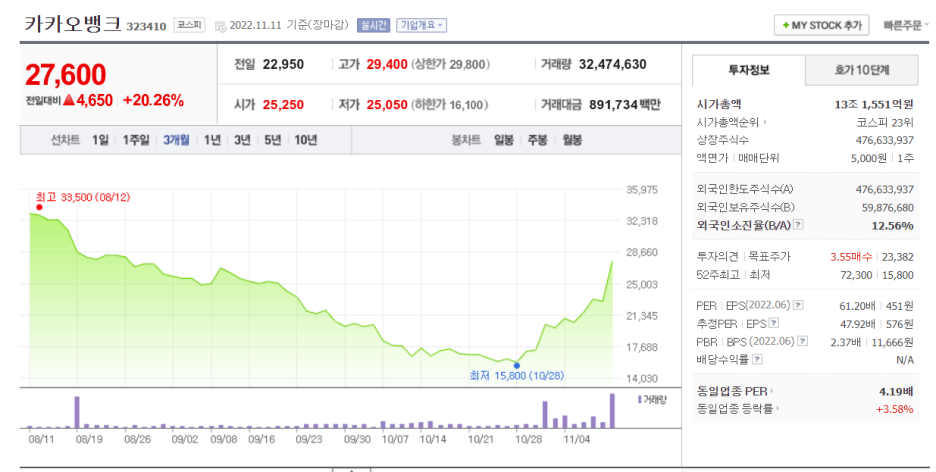This screenshot has width=936, height=472.
Task: Select the 주봉 candle chart
Action: tap(537, 140)
